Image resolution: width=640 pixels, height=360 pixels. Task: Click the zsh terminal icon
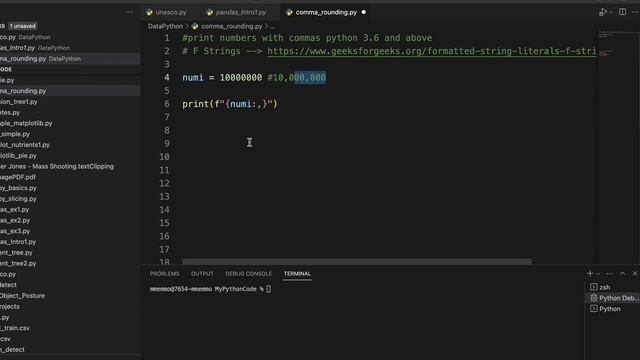(x=594, y=287)
